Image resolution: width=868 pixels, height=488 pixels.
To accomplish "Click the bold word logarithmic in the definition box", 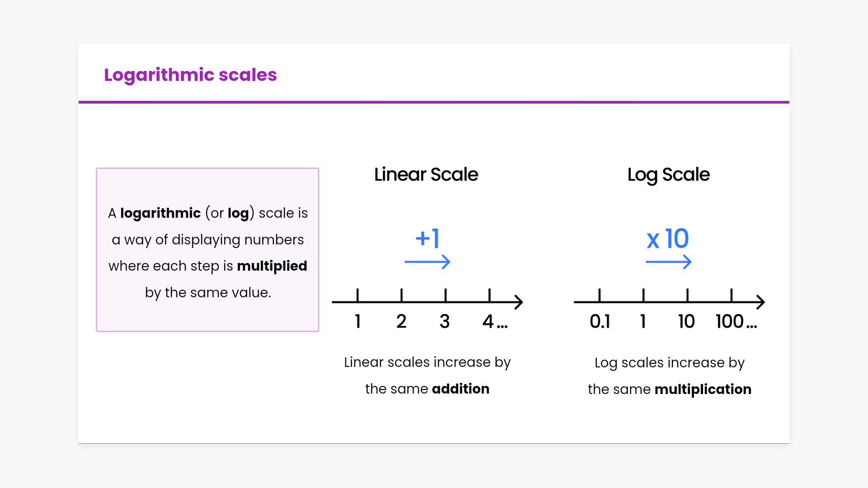I will 160,213.
